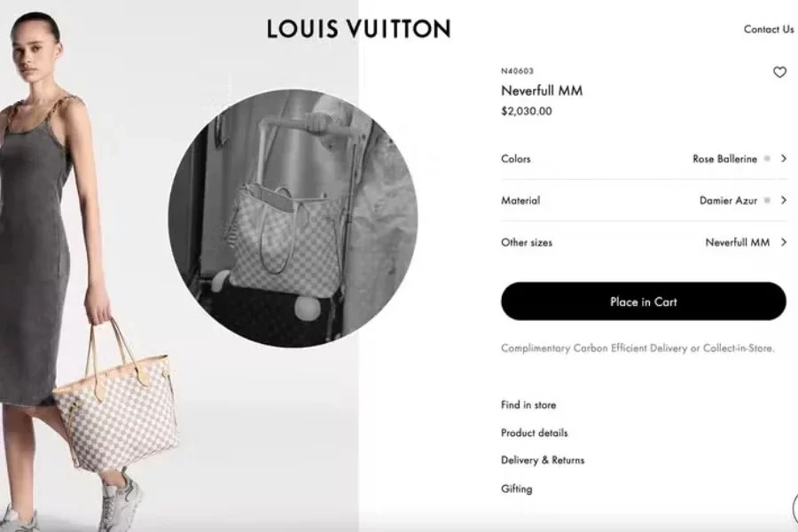Place the Neverfull MM in cart
This screenshot has height=532, width=798.
point(644,301)
